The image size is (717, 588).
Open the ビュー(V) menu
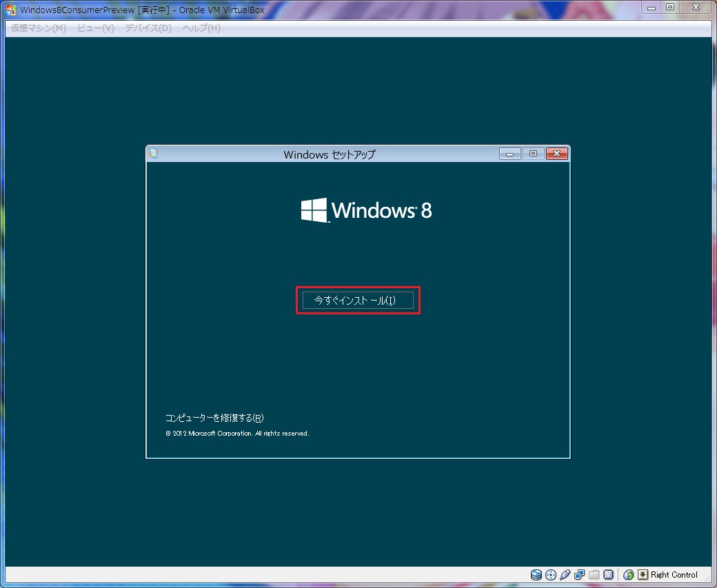point(96,28)
